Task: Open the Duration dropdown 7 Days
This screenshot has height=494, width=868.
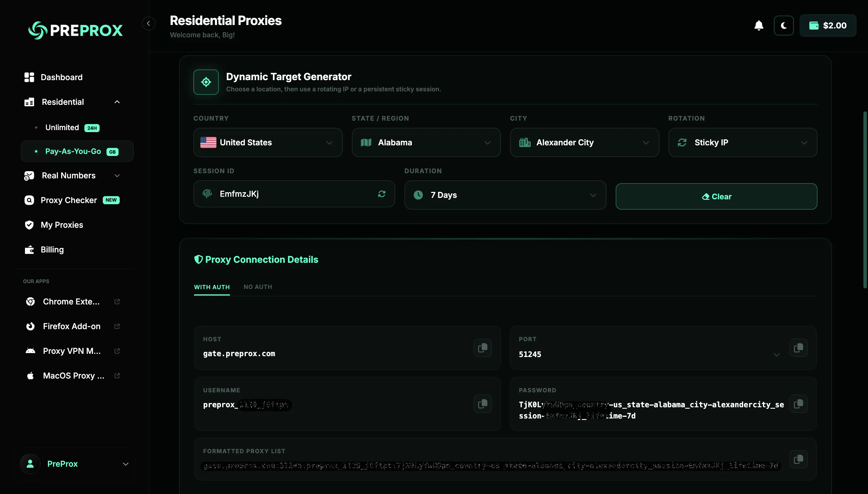Action: pyautogui.click(x=505, y=195)
